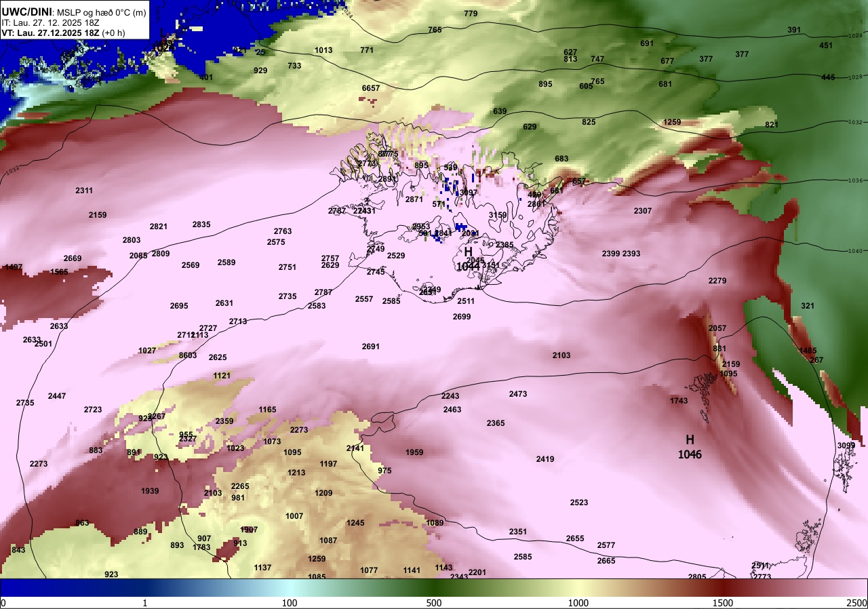The width and height of the screenshot is (868, 609).
Task: Click the map value 321
Action: tap(807, 306)
